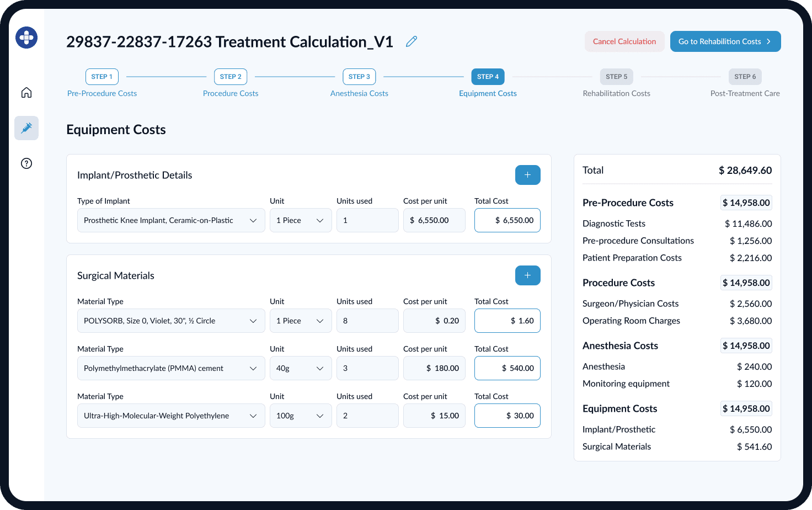This screenshot has width=812, height=510.
Task: Click the home icon in the sidebar
Action: (26, 92)
